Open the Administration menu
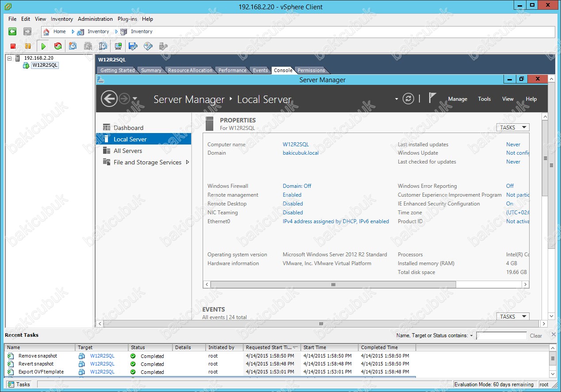The height and width of the screenshot is (392, 561). tap(95, 19)
